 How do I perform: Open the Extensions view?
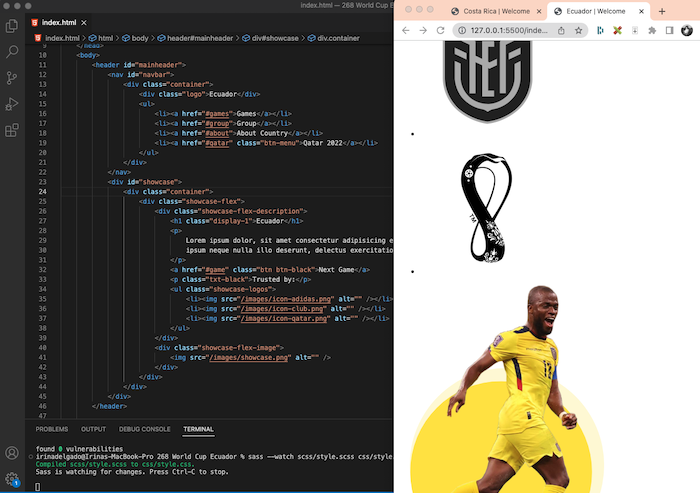12,130
